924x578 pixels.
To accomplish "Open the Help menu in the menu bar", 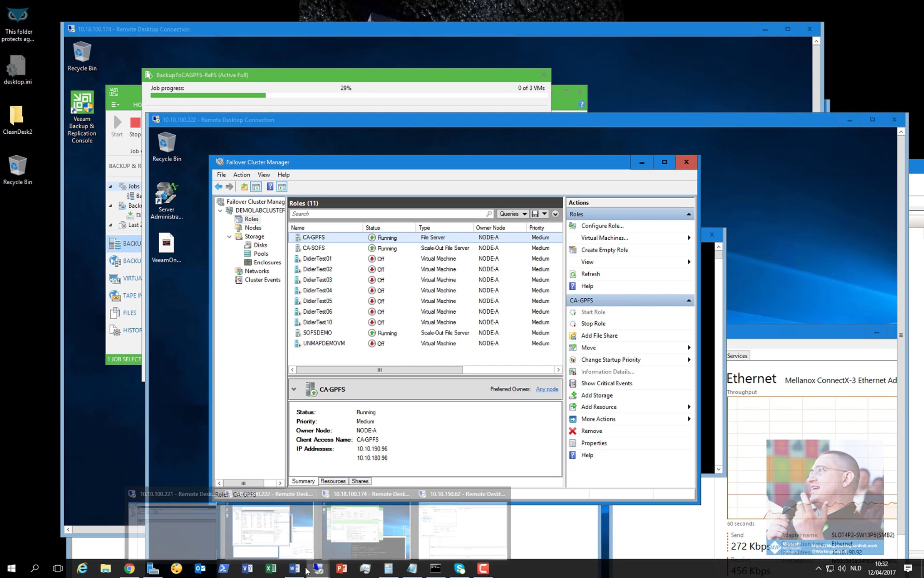I will (283, 175).
